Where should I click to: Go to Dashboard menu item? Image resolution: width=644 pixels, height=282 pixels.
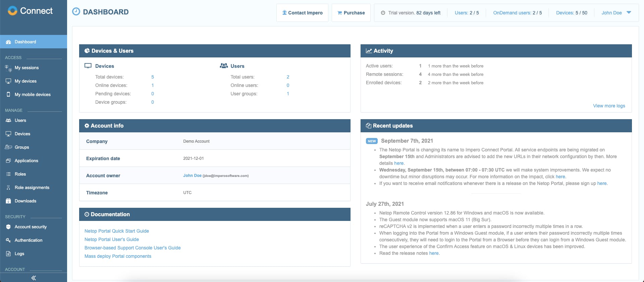[x=34, y=42]
